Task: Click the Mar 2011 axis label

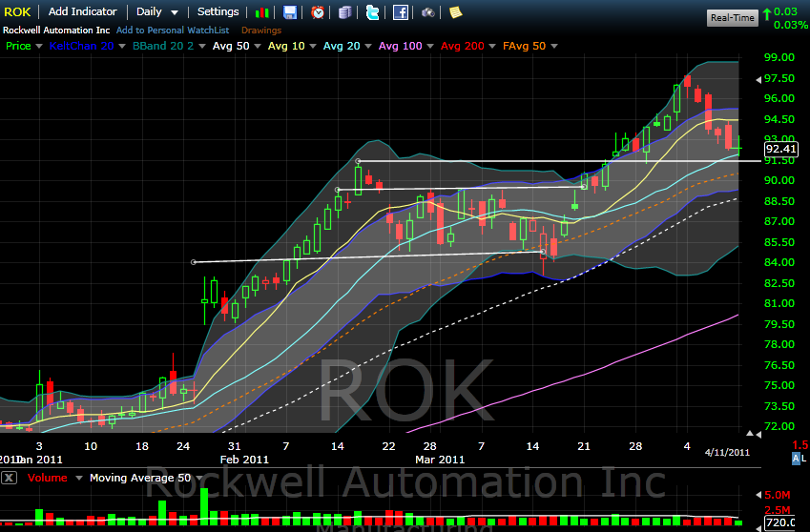Action: pyautogui.click(x=440, y=460)
